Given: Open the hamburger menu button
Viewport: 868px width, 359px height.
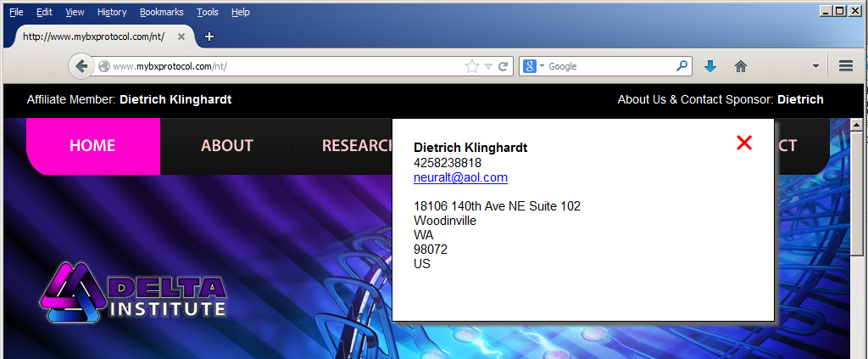Looking at the screenshot, I should [845, 66].
